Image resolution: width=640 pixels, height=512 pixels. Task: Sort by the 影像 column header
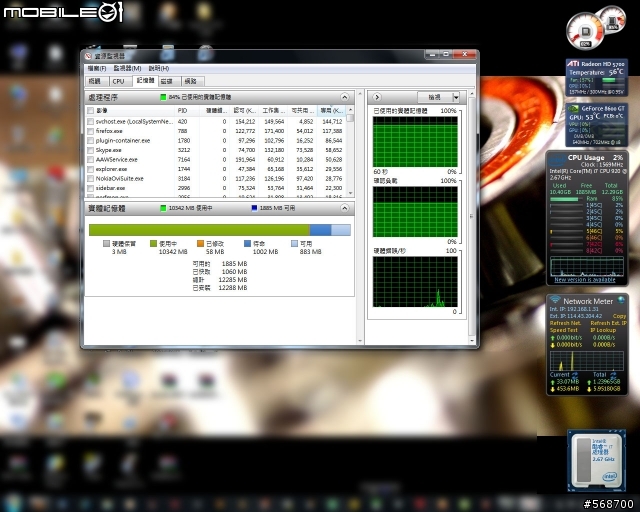click(x=130, y=111)
